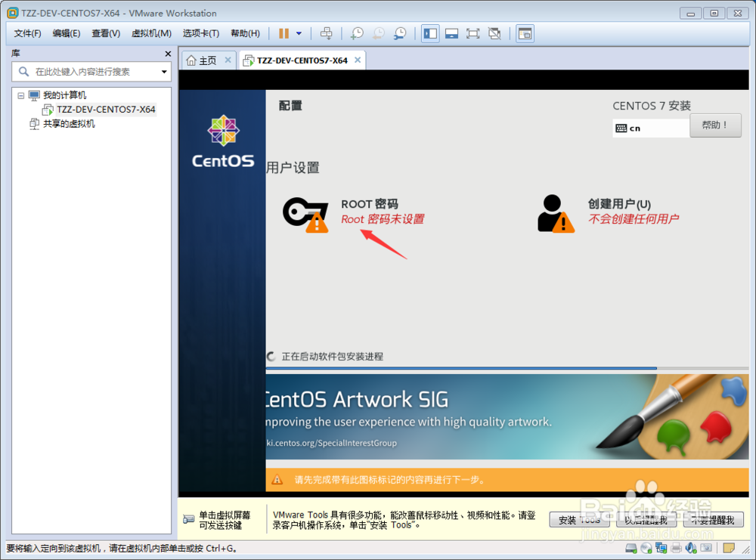Viewport: 756px width, 560px height.
Task: Take a snapshot using the clock-plus icon
Action: pos(357,33)
